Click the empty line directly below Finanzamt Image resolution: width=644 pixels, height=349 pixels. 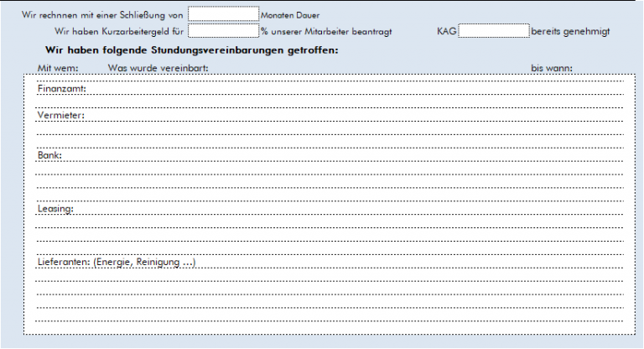click(x=335, y=102)
